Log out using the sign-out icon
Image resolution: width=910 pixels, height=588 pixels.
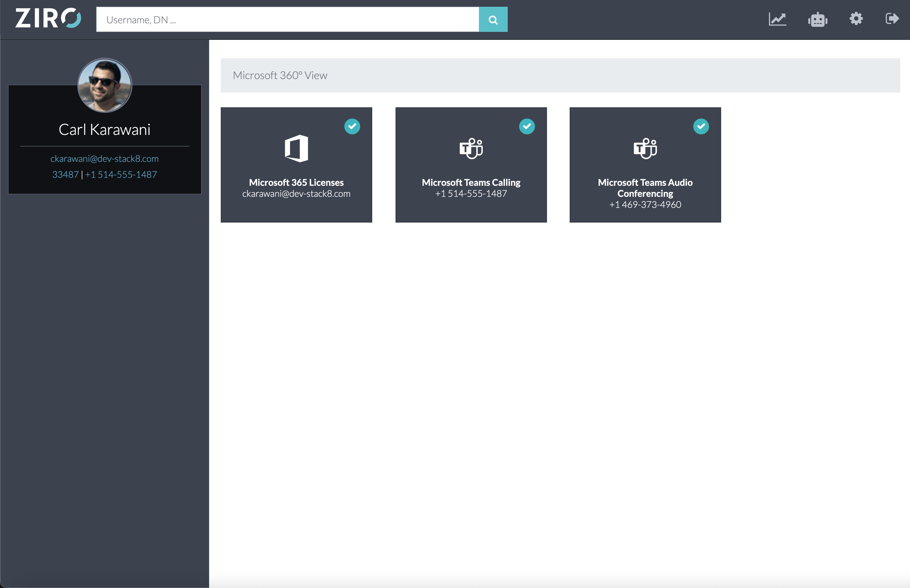coord(893,19)
